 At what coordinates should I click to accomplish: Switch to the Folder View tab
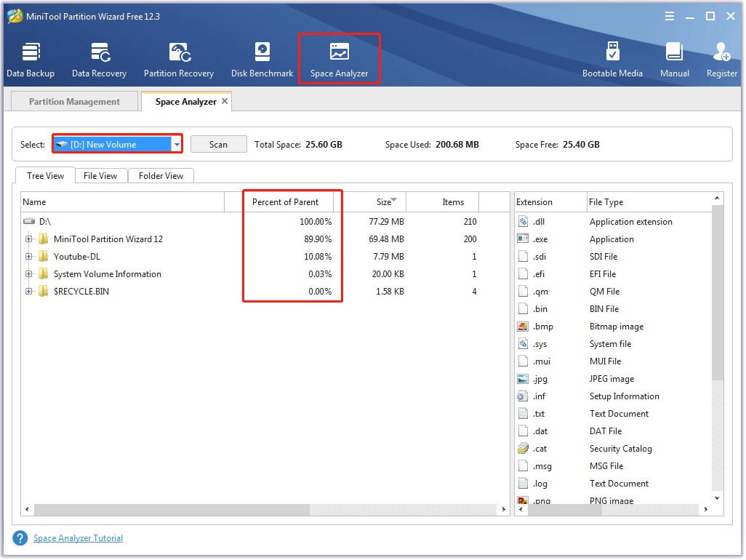[160, 175]
